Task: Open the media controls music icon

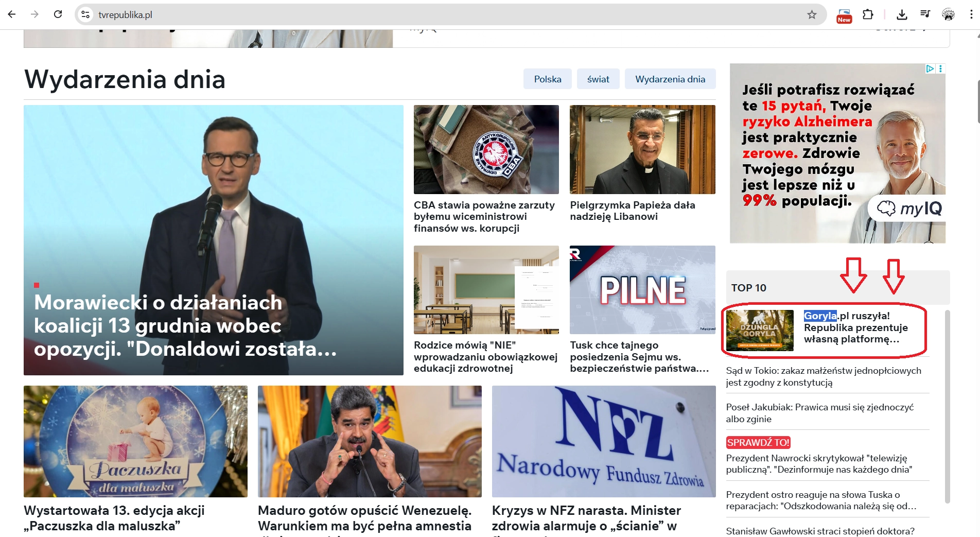Action: point(925,14)
